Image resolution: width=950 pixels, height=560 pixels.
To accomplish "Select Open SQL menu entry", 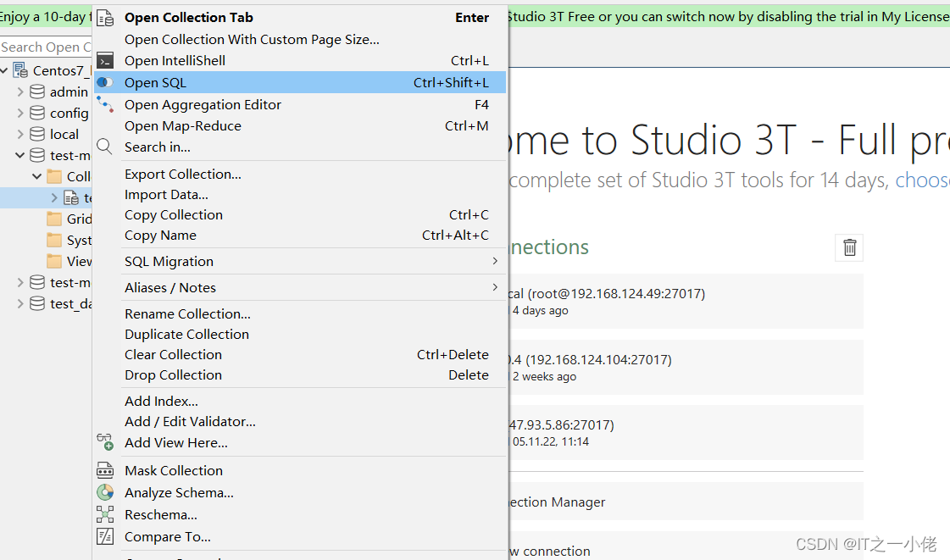I will 301,82.
